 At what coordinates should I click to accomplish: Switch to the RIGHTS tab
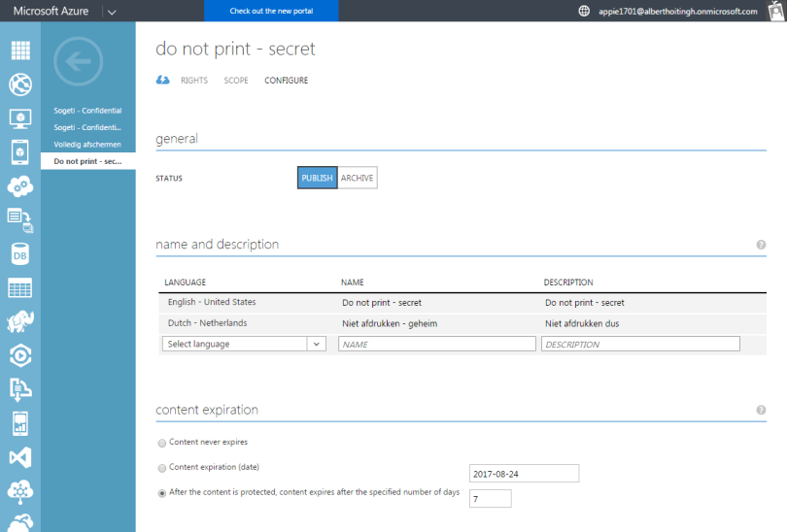(193, 81)
